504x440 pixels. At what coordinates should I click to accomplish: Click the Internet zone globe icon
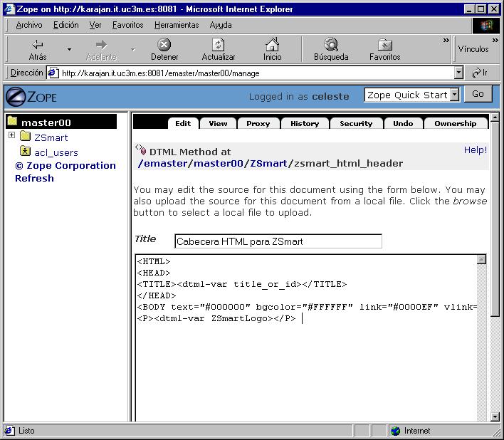[x=395, y=431]
